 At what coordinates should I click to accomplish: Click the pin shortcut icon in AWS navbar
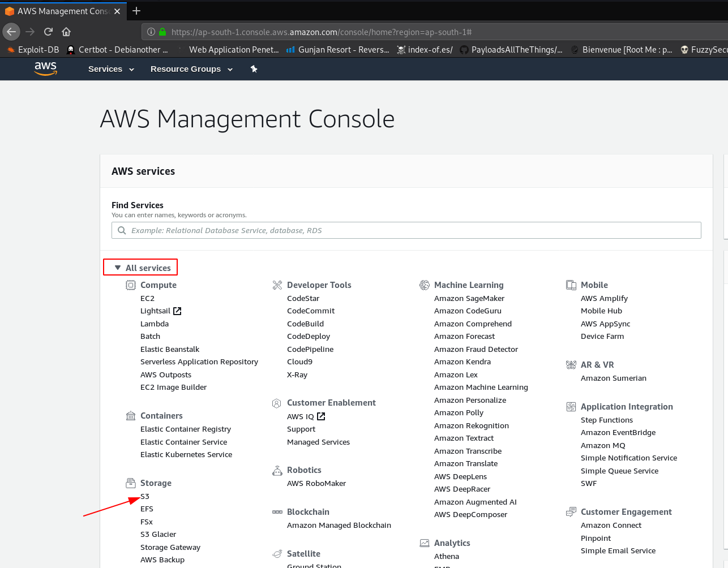[x=254, y=69]
